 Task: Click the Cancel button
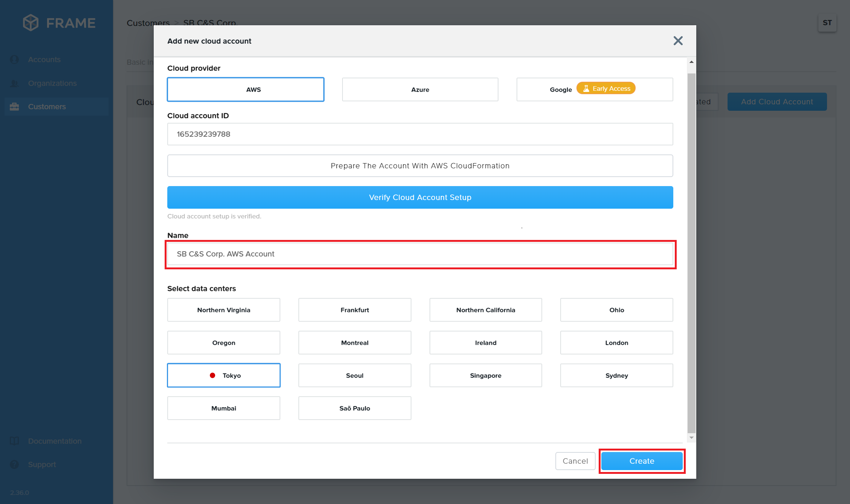coord(575,461)
